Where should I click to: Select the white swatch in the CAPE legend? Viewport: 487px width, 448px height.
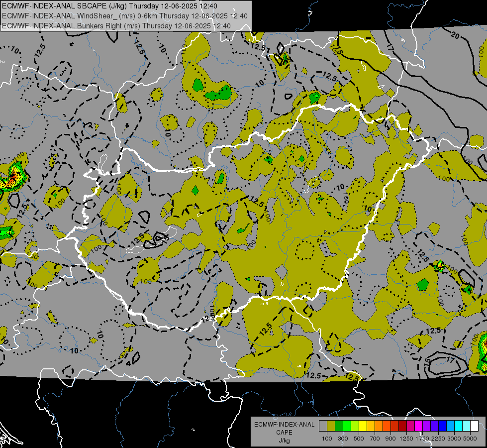click(474, 426)
